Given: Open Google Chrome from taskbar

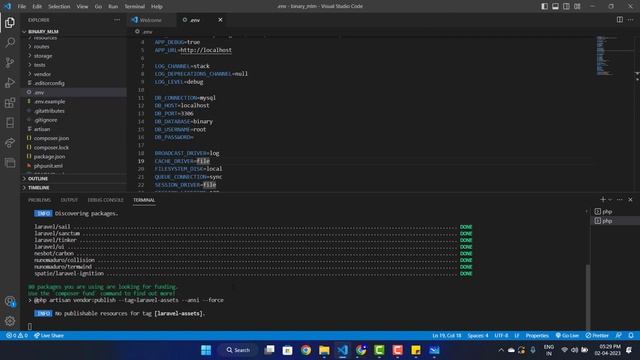Looking at the screenshot, I should [x=306, y=350].
